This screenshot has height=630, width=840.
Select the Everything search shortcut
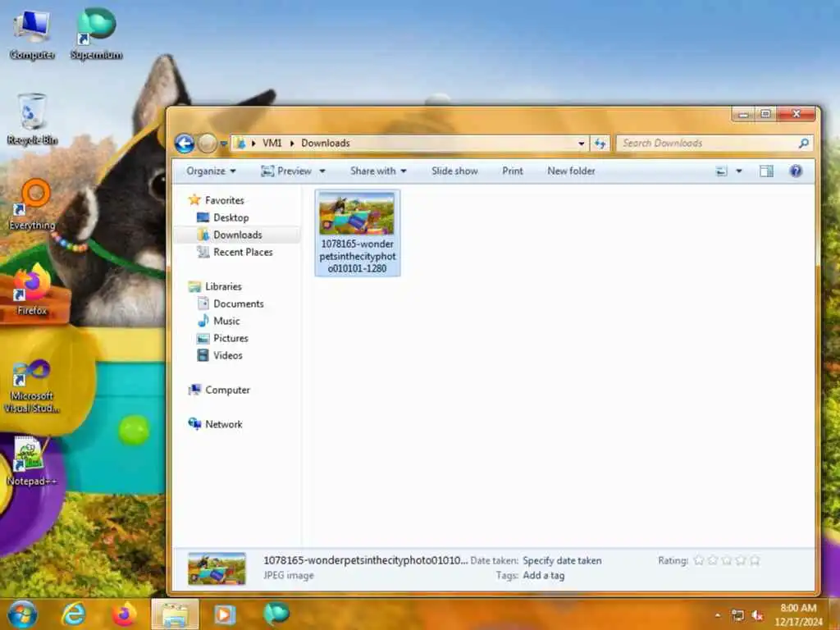(32, 204)
